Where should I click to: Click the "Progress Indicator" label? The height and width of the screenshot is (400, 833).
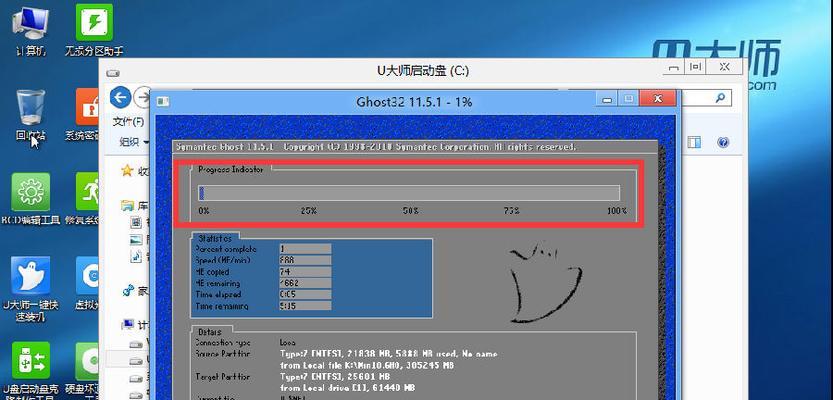point(231,169)
